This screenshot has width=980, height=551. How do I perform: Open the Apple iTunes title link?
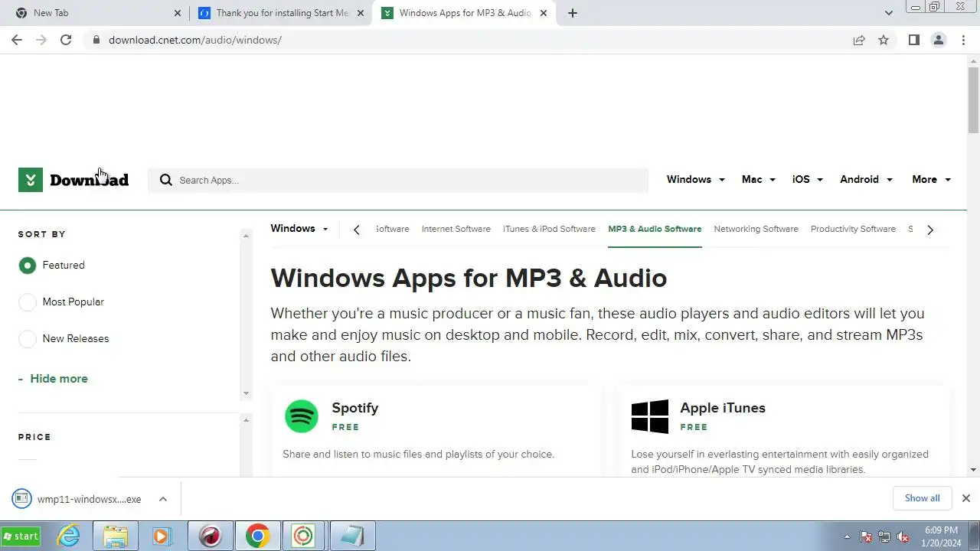click(x=723, y=408)
